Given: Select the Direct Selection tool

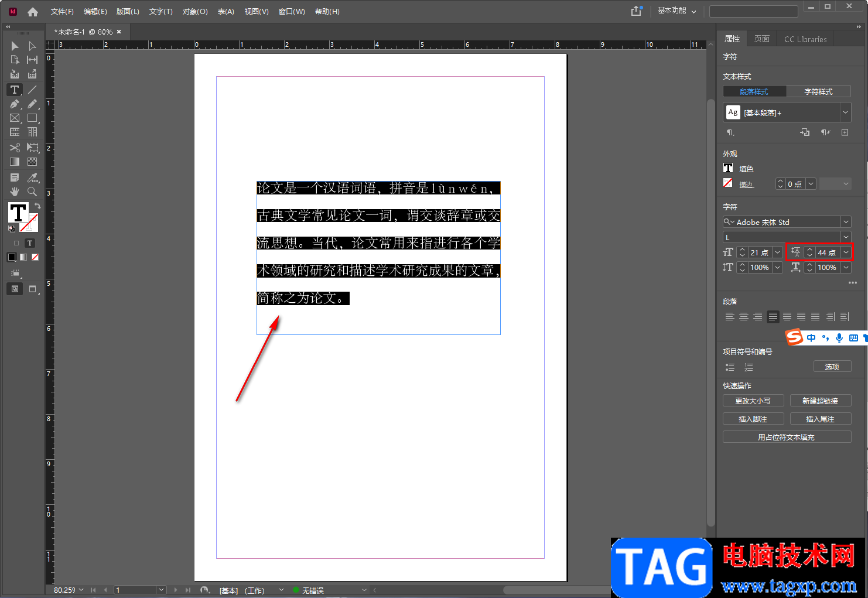Looking at the screenshot, I should (32, 46).
